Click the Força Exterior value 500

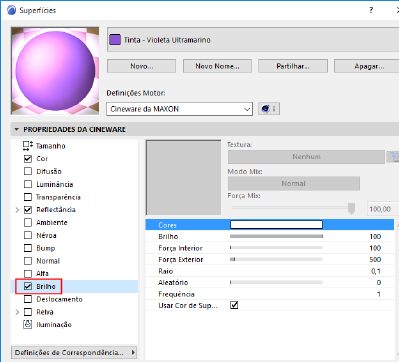coord(375,259)
